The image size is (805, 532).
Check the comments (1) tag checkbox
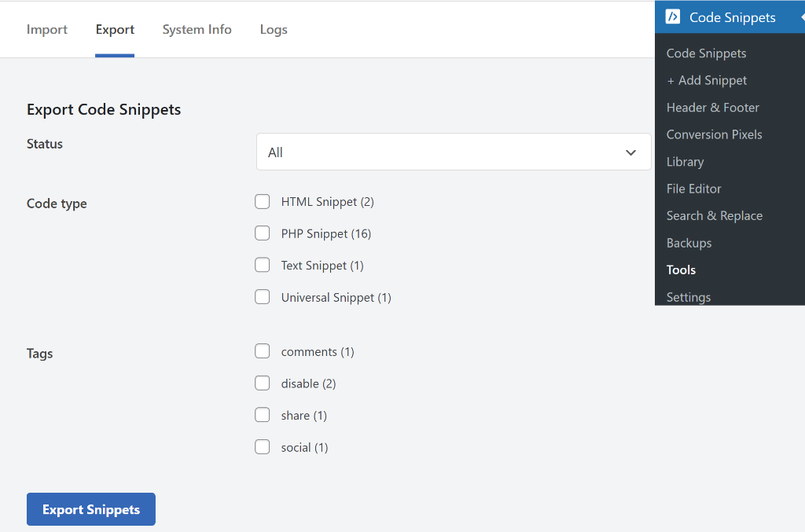[263, 351]
